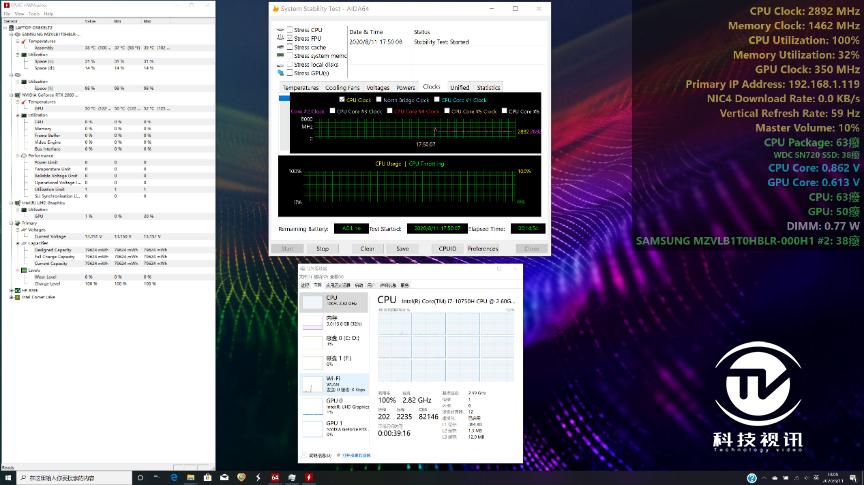Click memory chip icon beside Stress system memory

click(280, 56)
